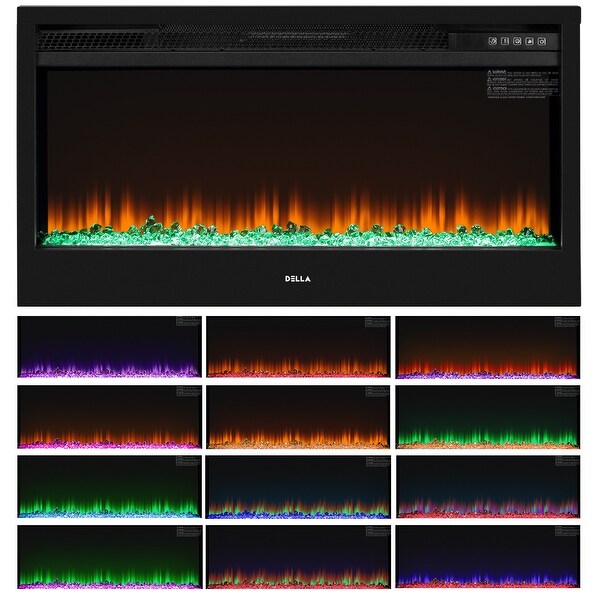
Task: Click the orange flames in the main fireplace
Action: coord(298,209)
